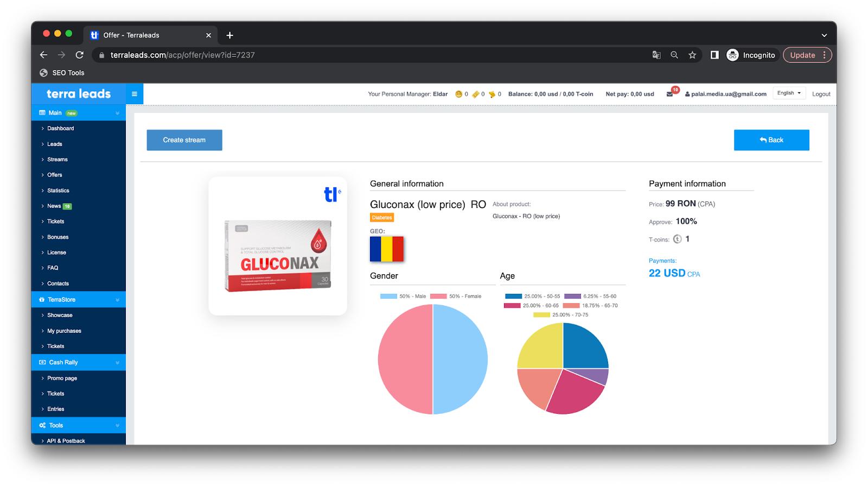Toggle the 50% - Female legend swatch
The width and height of the screenshot is (868, 486).
click(x=438, y=296)
